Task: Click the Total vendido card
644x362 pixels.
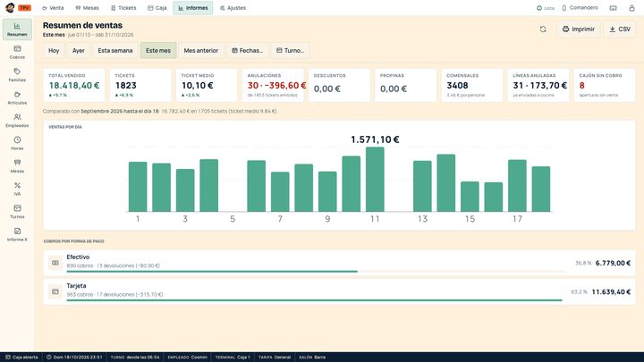Action: tap(74, 85)
